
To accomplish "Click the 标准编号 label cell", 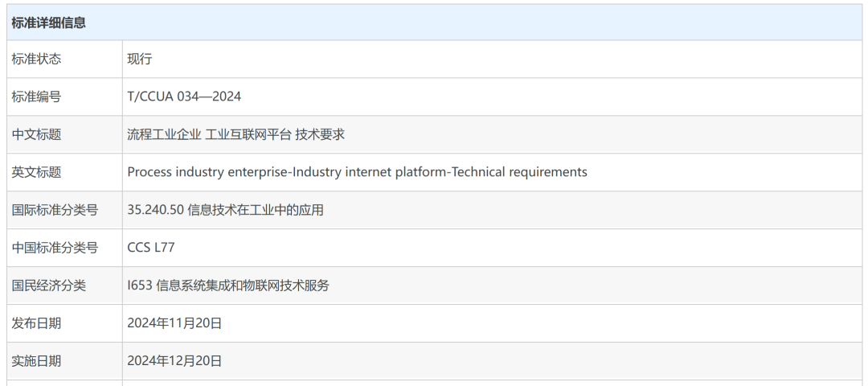I will point(36,97).
